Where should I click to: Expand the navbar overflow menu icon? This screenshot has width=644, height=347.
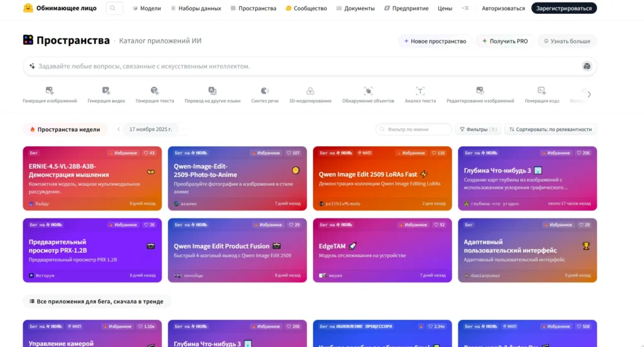pos(465,8)
